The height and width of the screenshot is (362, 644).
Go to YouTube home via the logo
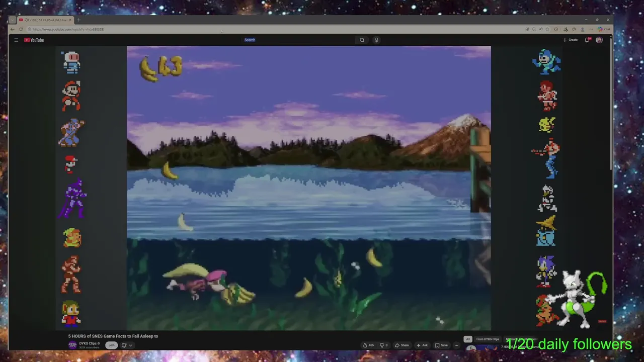(x=34, y=40)
